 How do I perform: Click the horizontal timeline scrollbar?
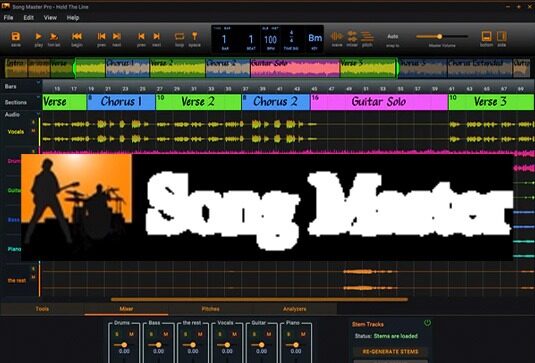coord(259,300)
